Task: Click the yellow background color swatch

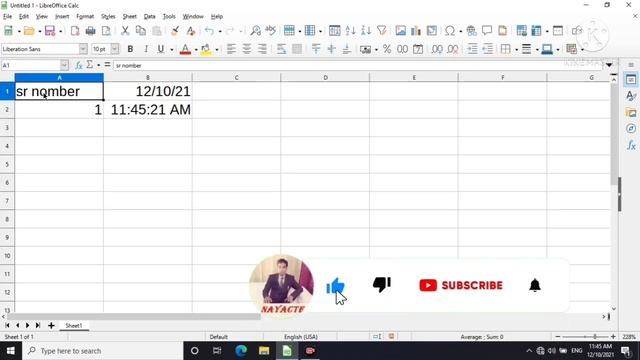Action: 206,49
